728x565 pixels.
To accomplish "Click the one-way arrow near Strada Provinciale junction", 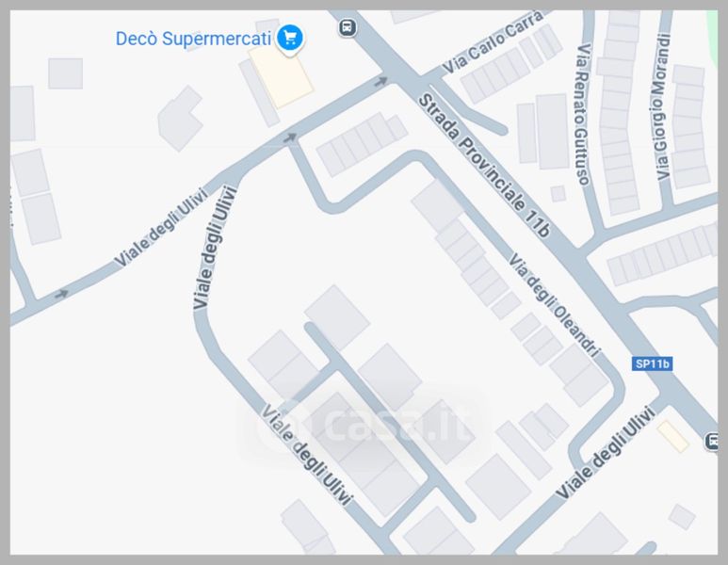I will click(x=381, y=82).
